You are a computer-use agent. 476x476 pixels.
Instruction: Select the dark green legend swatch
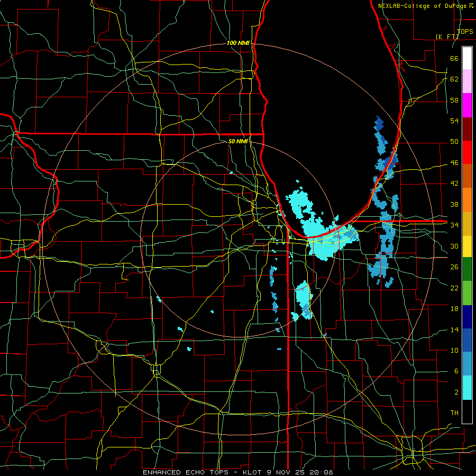click(x=467, y=269)
